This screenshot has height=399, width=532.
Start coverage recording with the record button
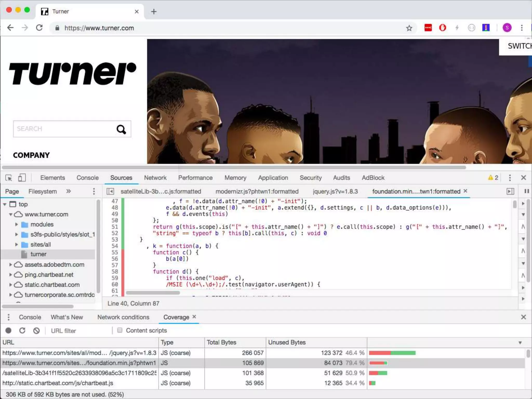(8, 330)
